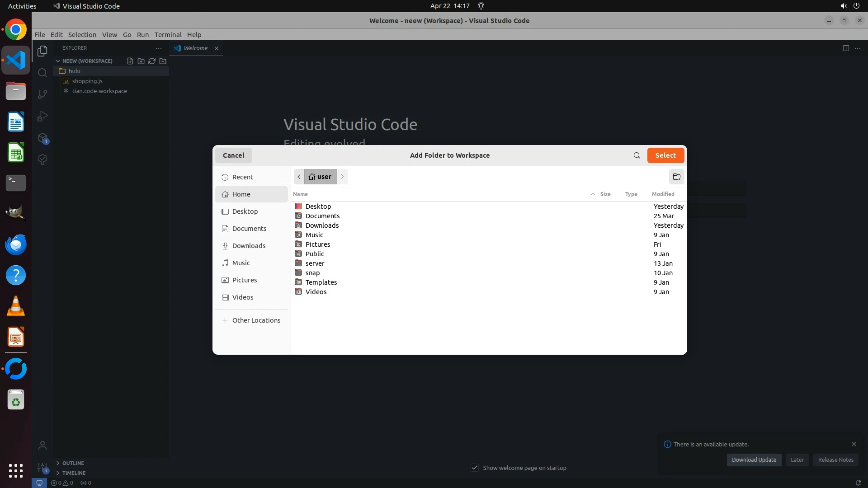The width and height of the screenshot is (868, 488).
Task: Create new folder icon in dialog
Action: pyautogui.click(x=676, y=177)
